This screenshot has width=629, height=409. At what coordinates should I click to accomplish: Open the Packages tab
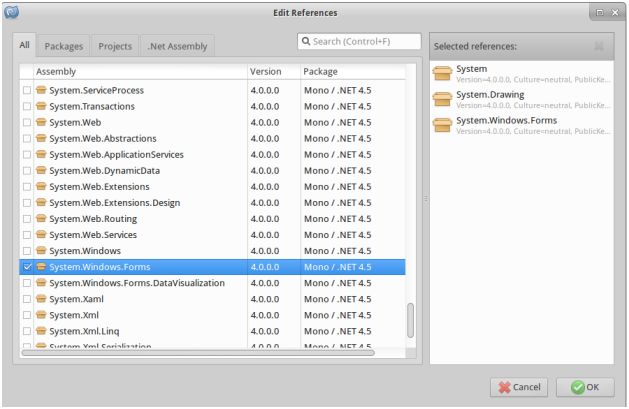tap(64, 46)
